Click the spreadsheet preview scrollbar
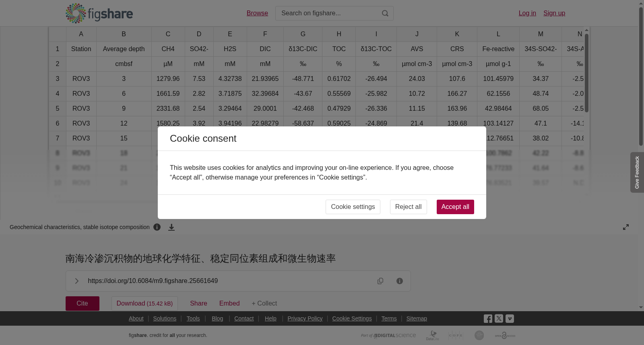This screenshot has width=644, height=345. point(587,72)
